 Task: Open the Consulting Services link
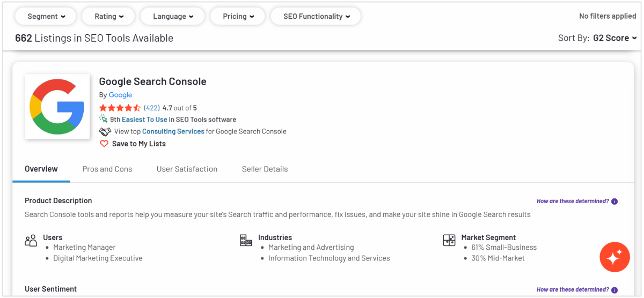(173, 131)
